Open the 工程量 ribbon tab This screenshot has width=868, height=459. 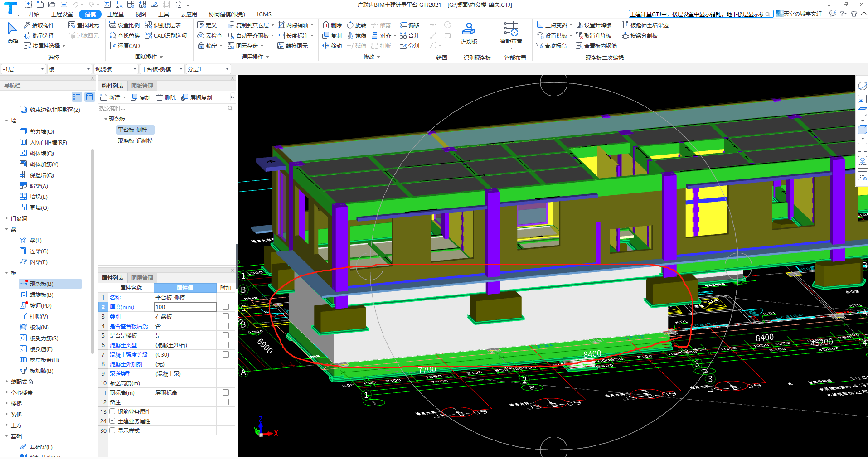click(116, 14)
